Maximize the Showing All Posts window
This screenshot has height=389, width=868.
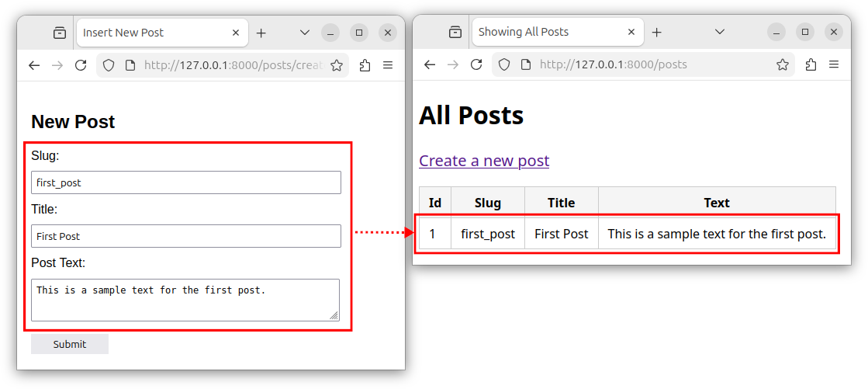tap(805, 32)
